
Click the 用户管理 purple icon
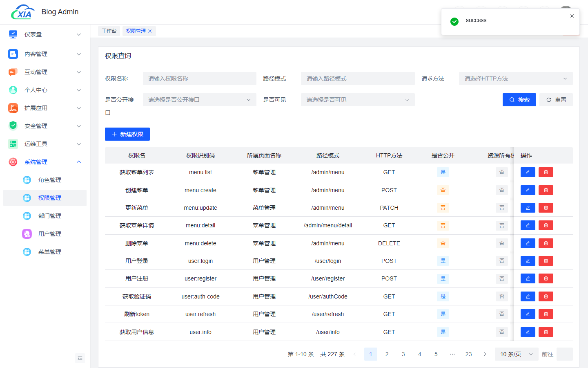click(27, 234)
